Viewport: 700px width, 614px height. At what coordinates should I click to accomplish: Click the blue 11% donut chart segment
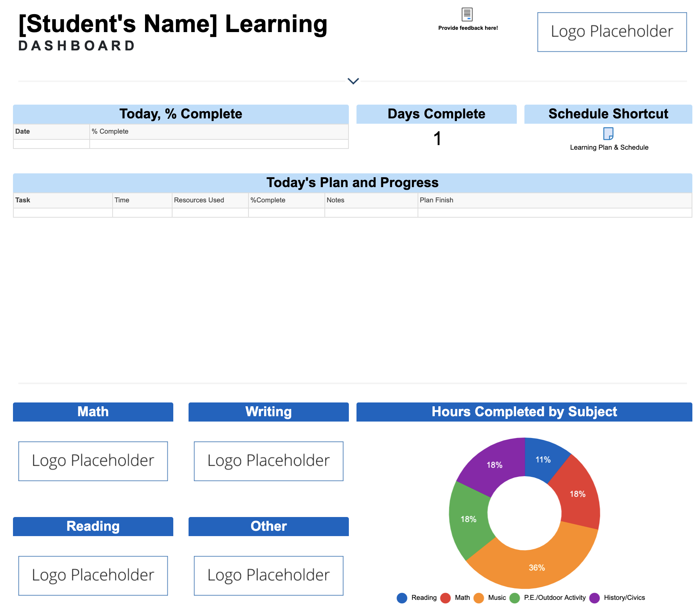(x=542, y=459)
